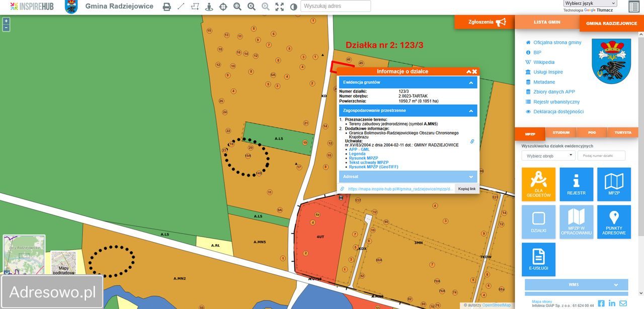Open the Facebook icon in footer
Viewport: 644px width, 309px height.
tap(601, 303)
